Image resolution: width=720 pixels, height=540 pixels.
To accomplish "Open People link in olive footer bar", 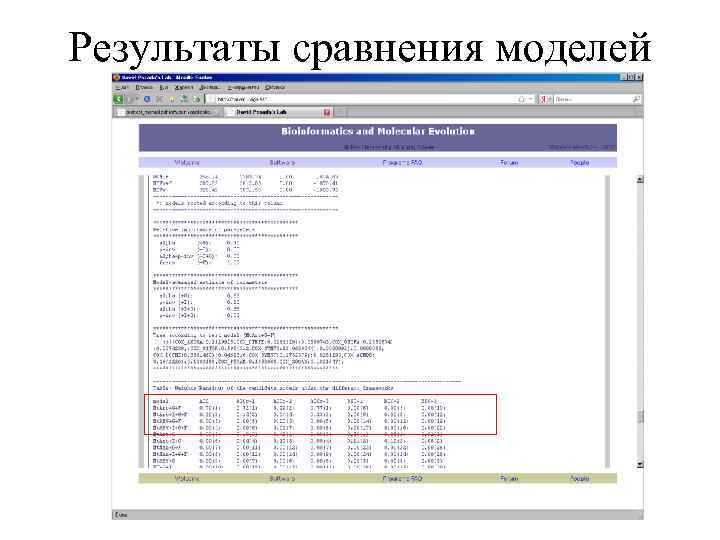I will (579, 478).
